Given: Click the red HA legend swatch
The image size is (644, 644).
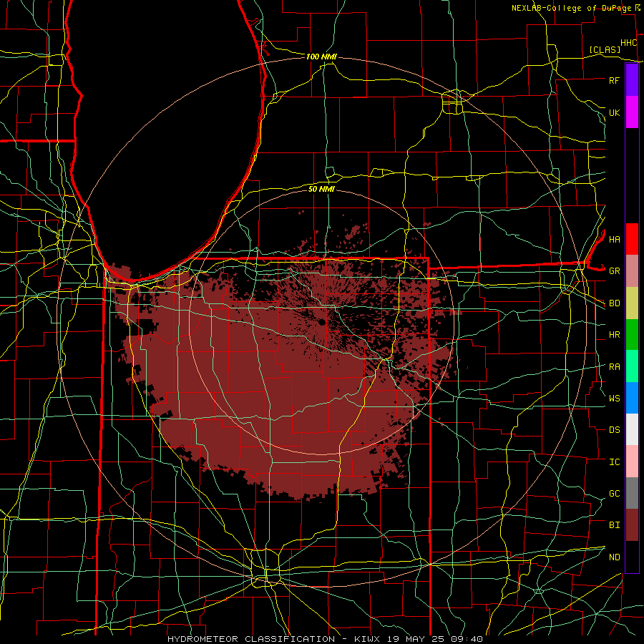Looking at the screenshot, I should click(x=632, y=239).
